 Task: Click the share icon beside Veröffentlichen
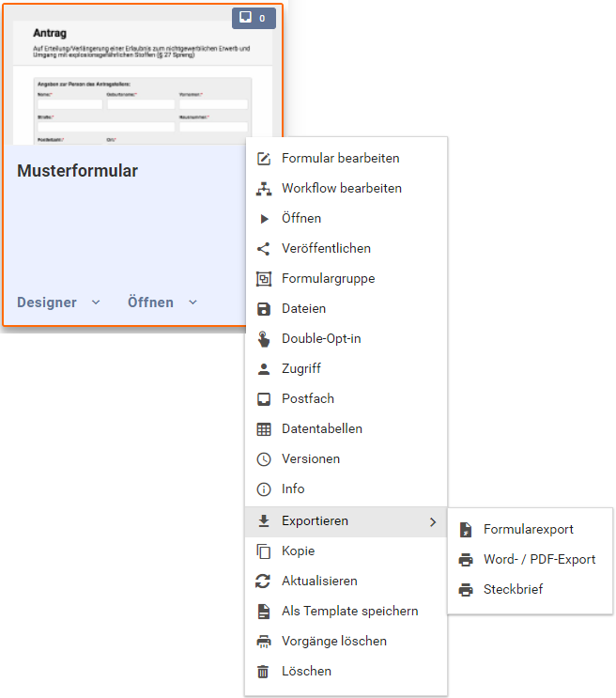pyautogui.click(x=264, y=249)
